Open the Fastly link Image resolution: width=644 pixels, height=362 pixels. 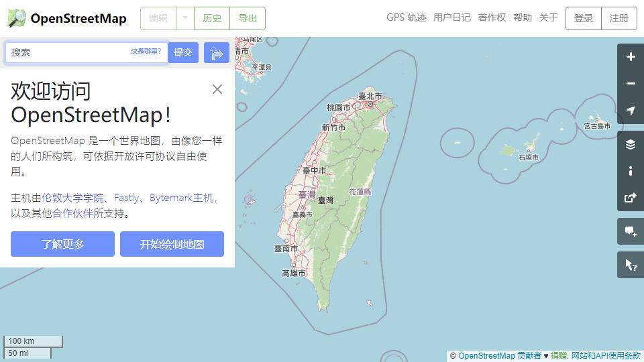coord(127,198)
